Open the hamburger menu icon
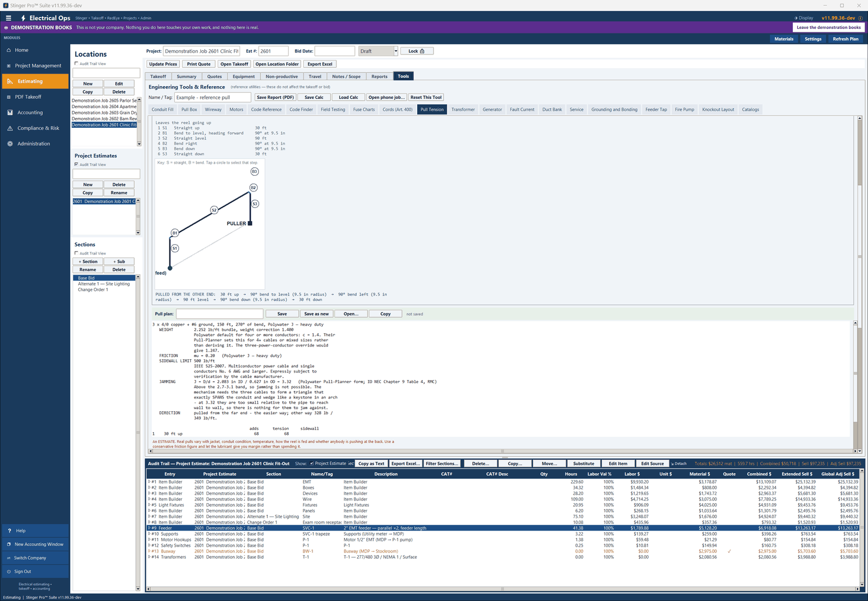Image resolution: width=868 pixels, height=601 pixels. pos(9,18)
